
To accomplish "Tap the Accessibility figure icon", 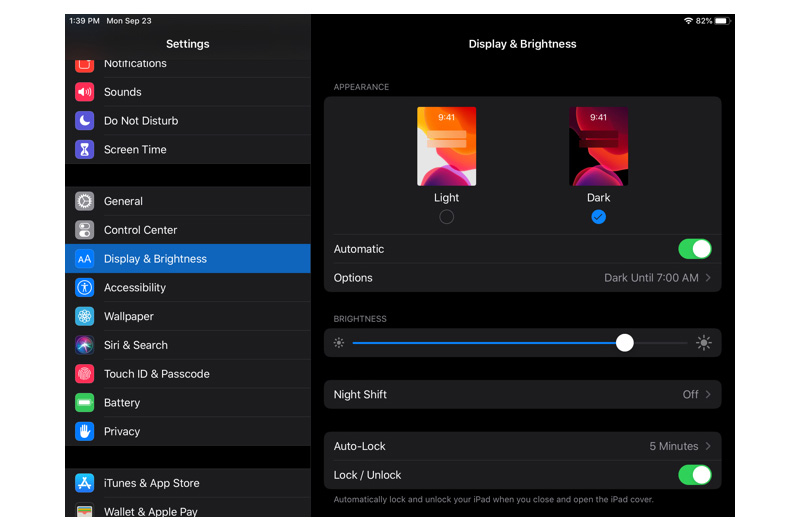I will click(x=85, y=288).
